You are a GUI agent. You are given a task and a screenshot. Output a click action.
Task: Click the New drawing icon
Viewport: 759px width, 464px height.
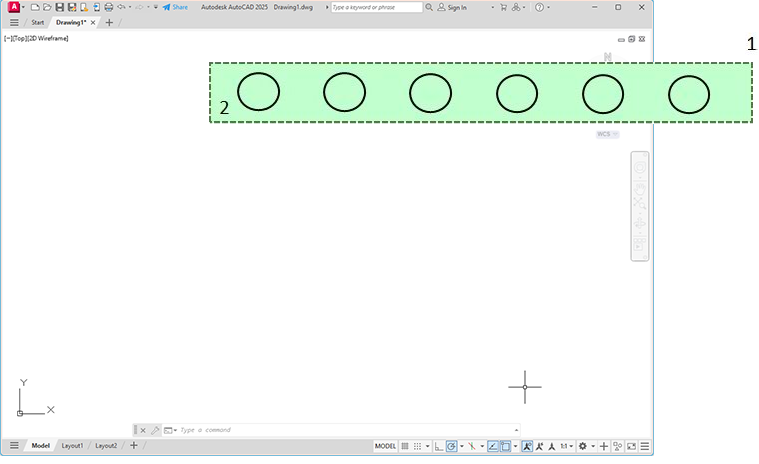point(35,7)
